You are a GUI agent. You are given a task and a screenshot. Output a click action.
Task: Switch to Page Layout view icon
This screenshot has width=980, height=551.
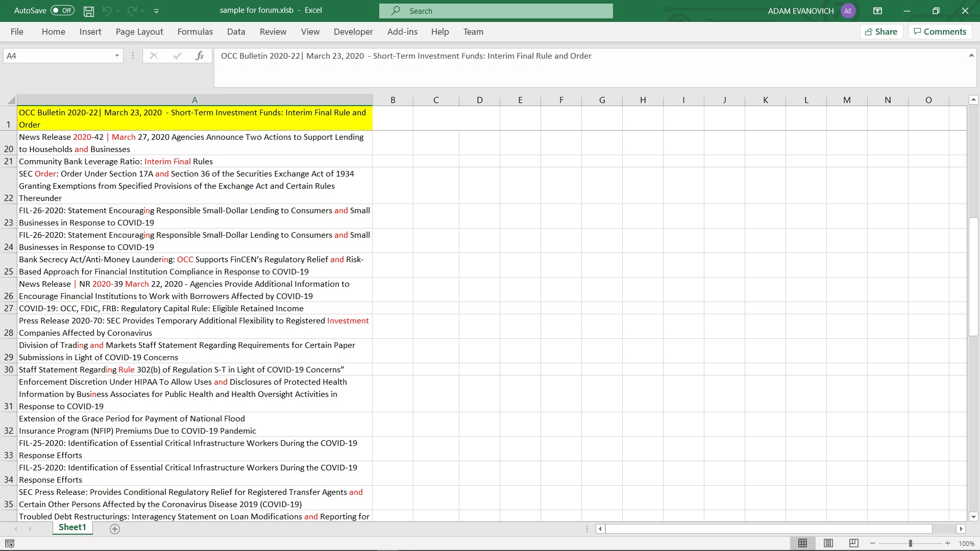click(x=828, y=543)
